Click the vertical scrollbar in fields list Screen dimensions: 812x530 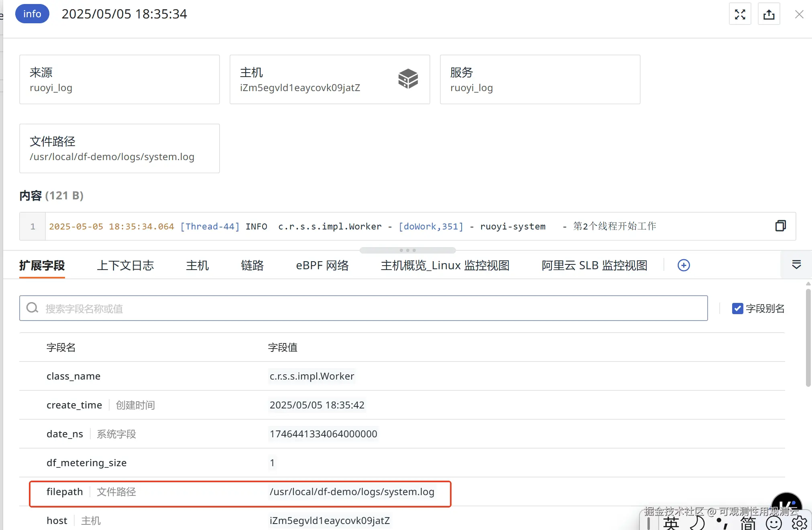click(808, 337)
